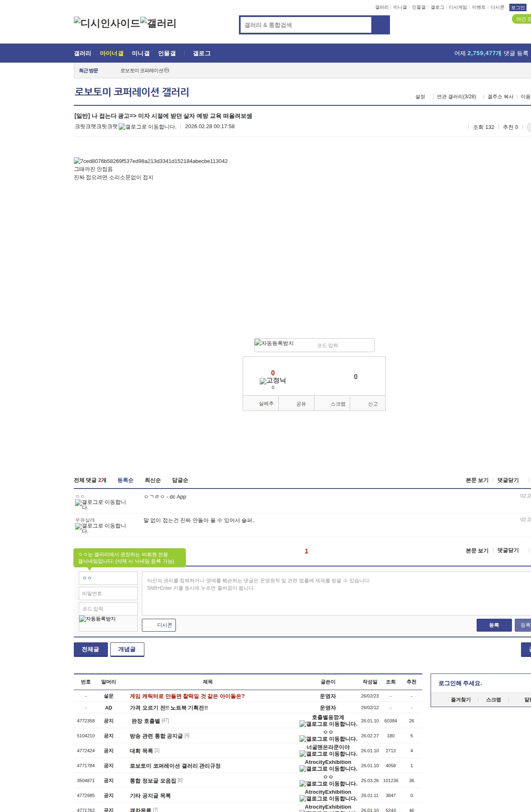
Task: Click the 자동등록방지 captcha image above the vote box
Action: (x=274, y=343)
